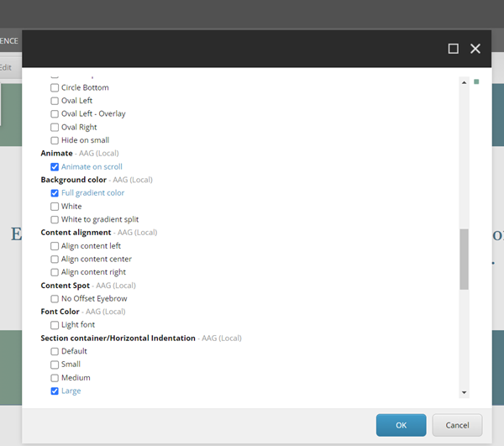Image resolution: width=504 pixels, height=446 pixels.
Task: Select Default horizontal indentation
Action: pyautogui.click(x=55, y=352)
